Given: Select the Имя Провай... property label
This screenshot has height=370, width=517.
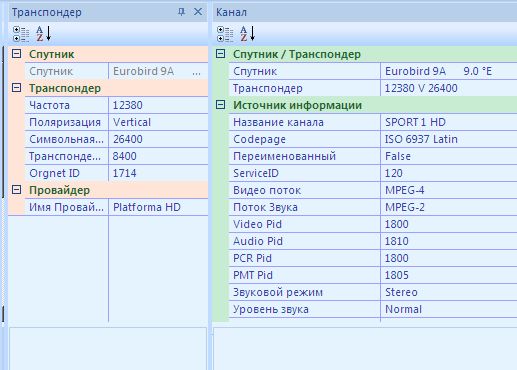Looking at the screenshot, I should [x=67, y=207].
